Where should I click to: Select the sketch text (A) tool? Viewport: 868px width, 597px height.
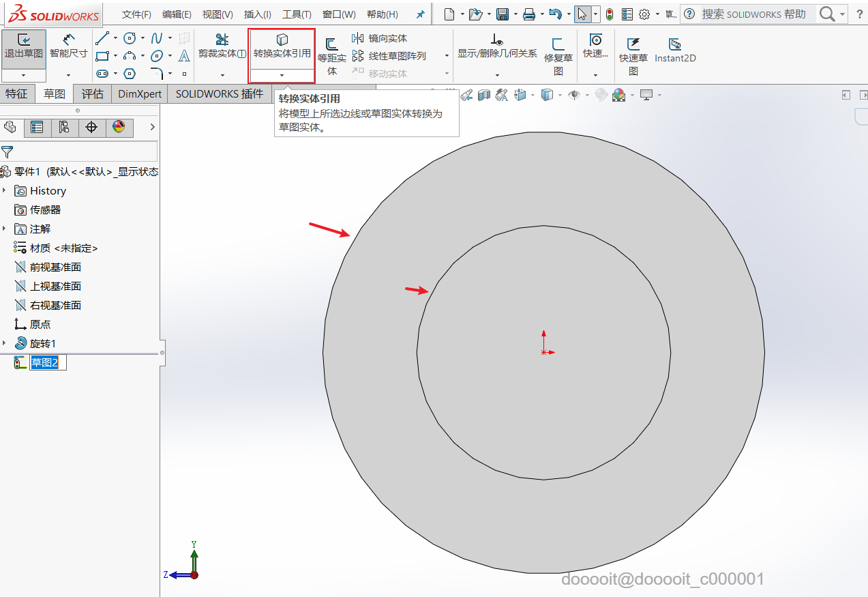[x=184, y=56]
